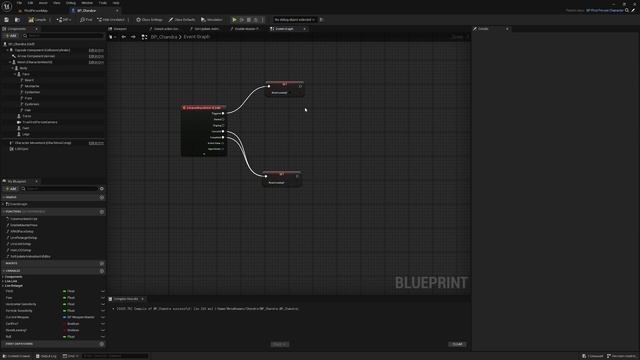Viewport: 640px width, 360px height.
Task: Add a new variable via plus icon
Action: click(x=102, y=271)
